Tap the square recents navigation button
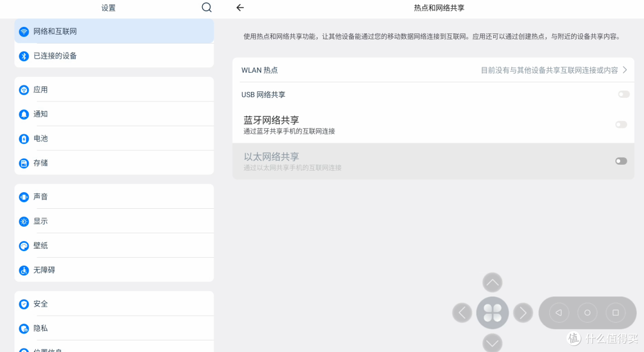The height and width of the screenshot is (352, 644). pyautogui.click(x=615, y=313)
